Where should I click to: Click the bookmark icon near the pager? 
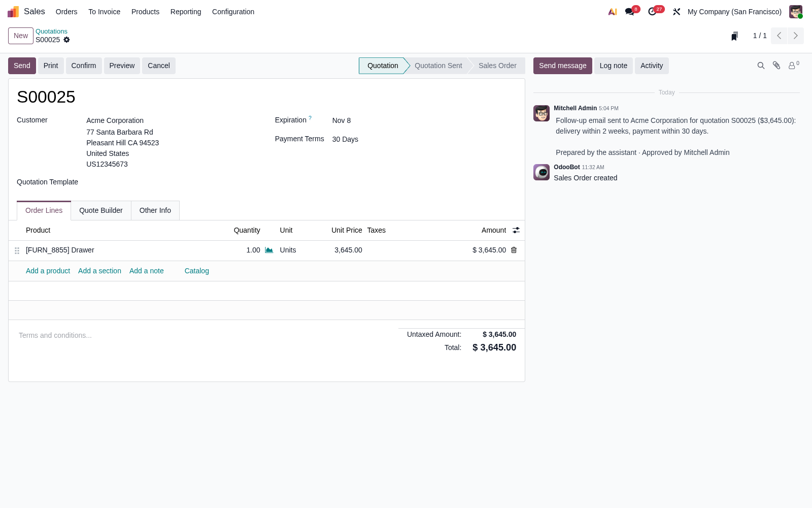point(734,36)
